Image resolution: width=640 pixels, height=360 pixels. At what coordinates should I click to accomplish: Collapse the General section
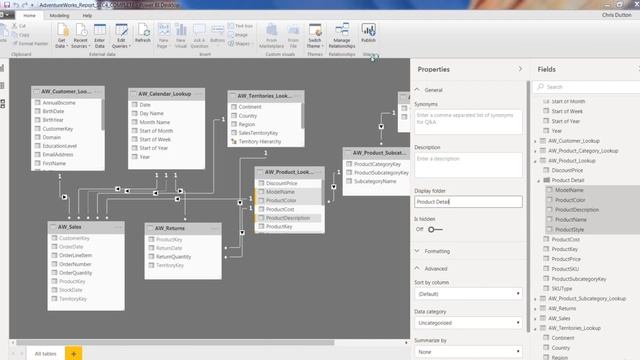(417, 89)
